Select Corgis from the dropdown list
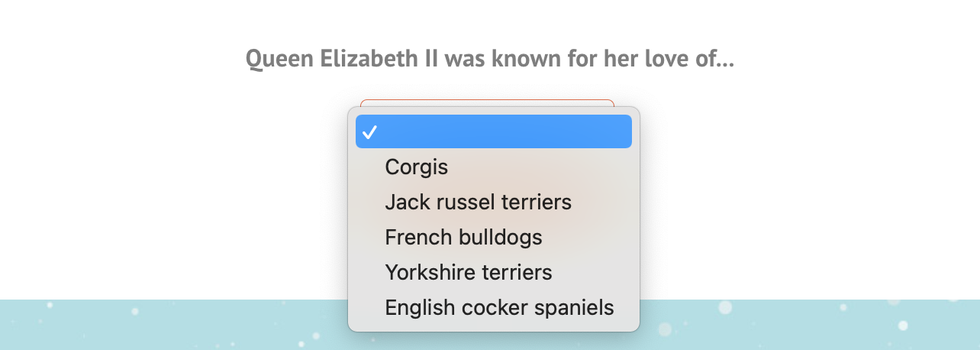 point(494,167)
